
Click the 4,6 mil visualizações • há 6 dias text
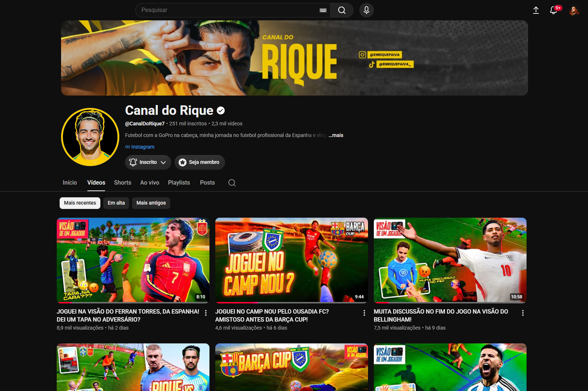[x=251, y=328]
